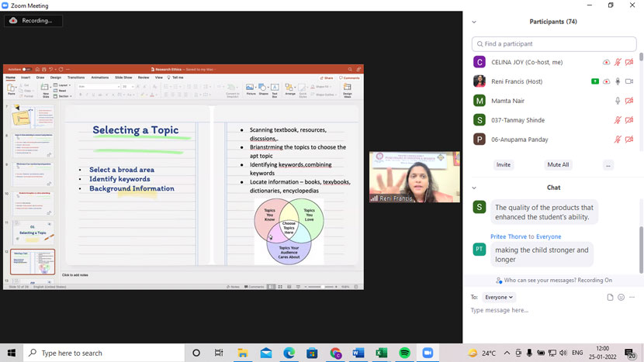Click Mamta Nair's microphone icon
The image size is (644, 362).
pyautogui.click(x=618, y=101)
